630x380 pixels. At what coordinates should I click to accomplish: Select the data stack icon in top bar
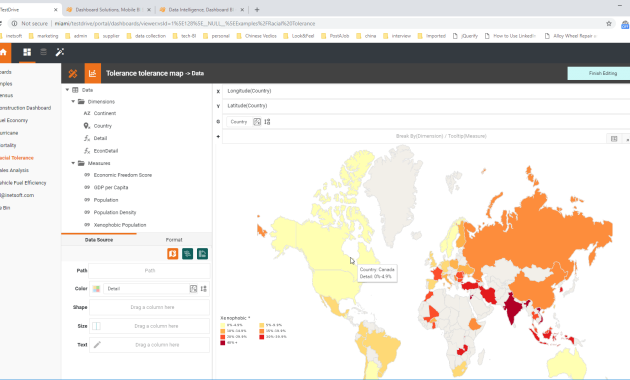(x=43, y=52)
